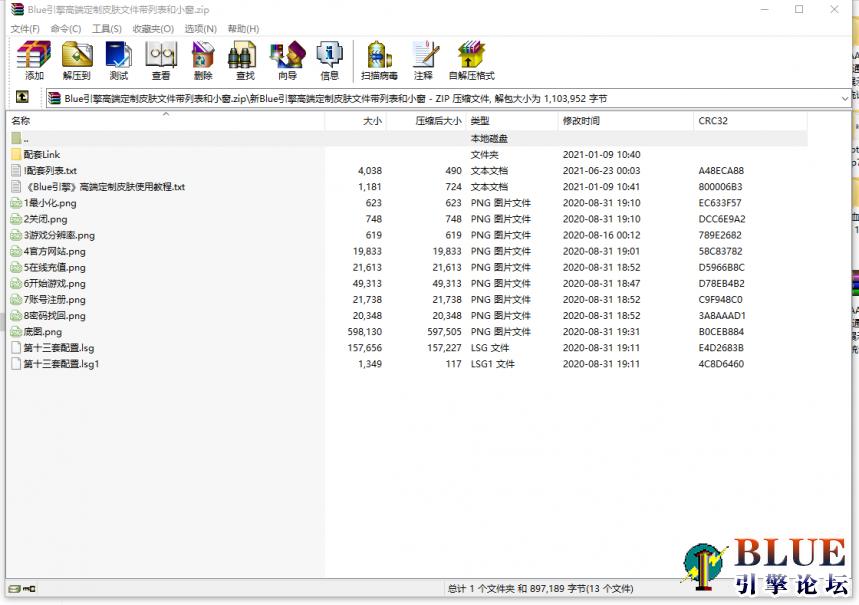Select the file 底图.png
The image size is (859, 605).
(42, 332)
